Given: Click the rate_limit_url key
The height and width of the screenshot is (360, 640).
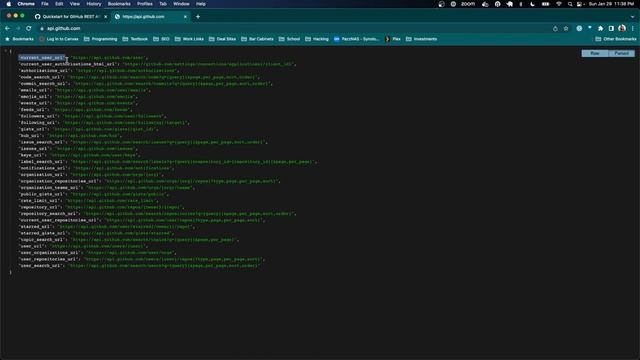Looking at the screenshot, I should (39, 201).
